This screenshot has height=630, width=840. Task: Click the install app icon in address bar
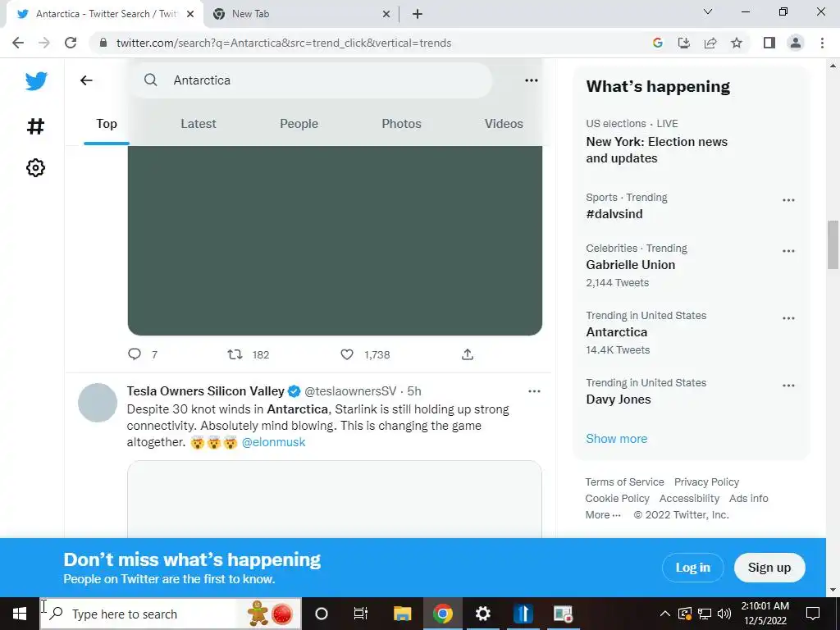(684, 43)
